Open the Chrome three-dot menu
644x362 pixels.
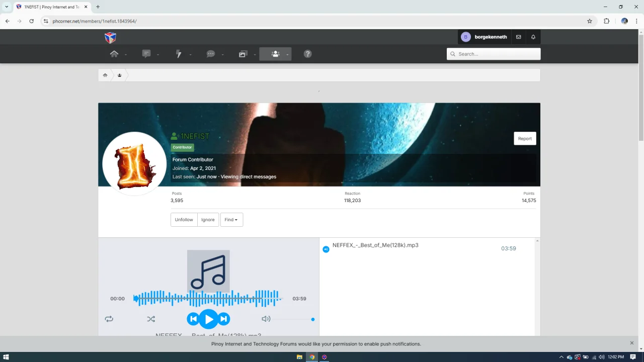pos(637,21)
